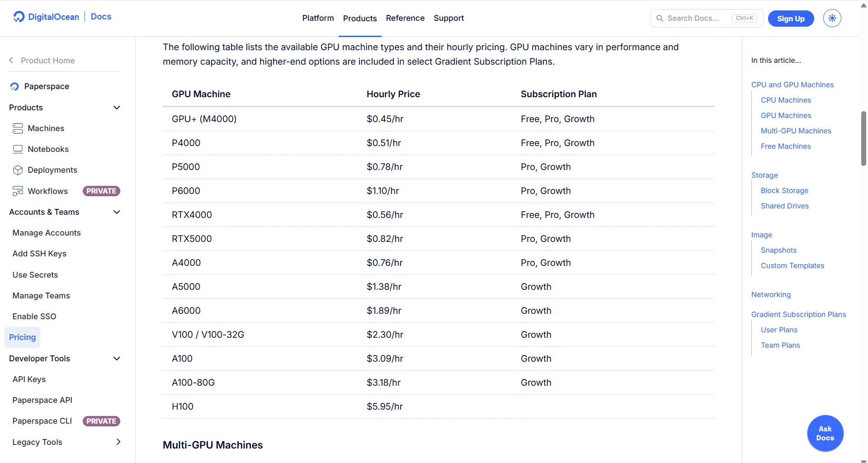Jump to Storage section in outline
The width and height of the screenshot is (868, 463).
764,175
